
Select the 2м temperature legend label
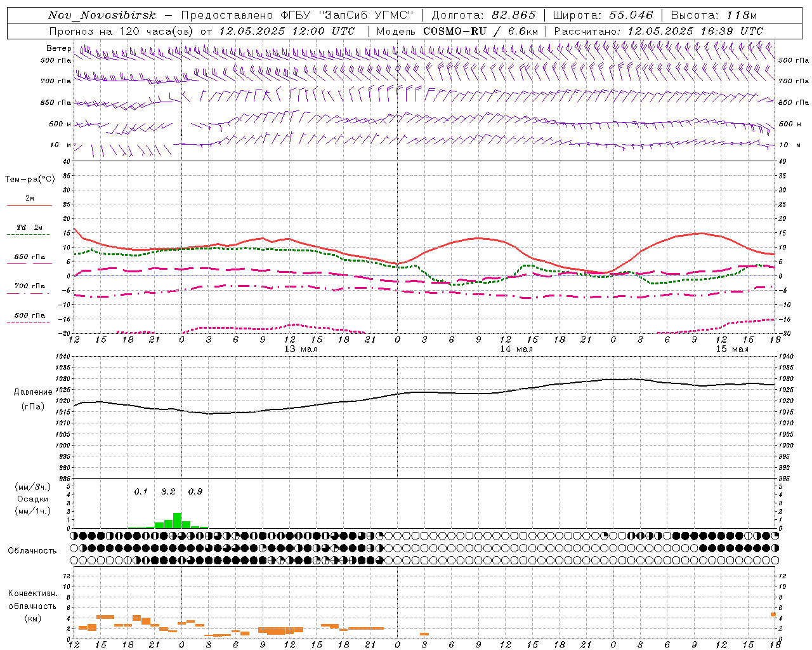pyautogui.click(x=30, y=199)
